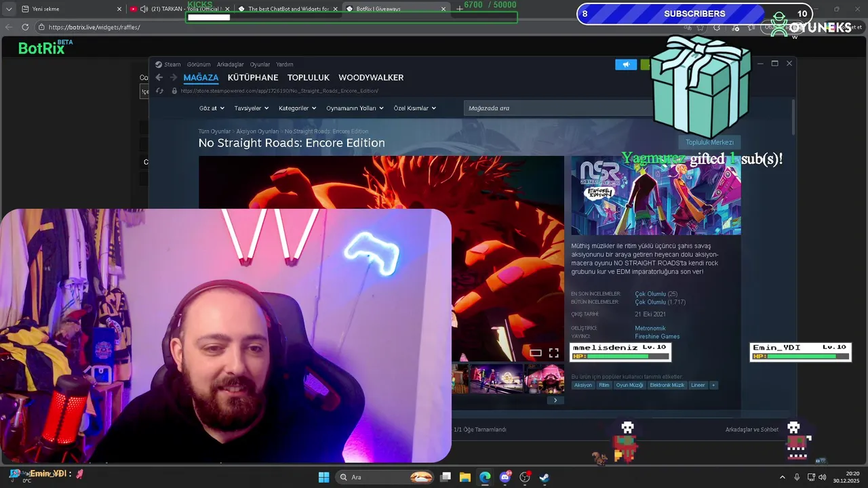Open the Topluluk Merkezi button
This screenshot has height=488, width=868.
click(x=709, y=142)
